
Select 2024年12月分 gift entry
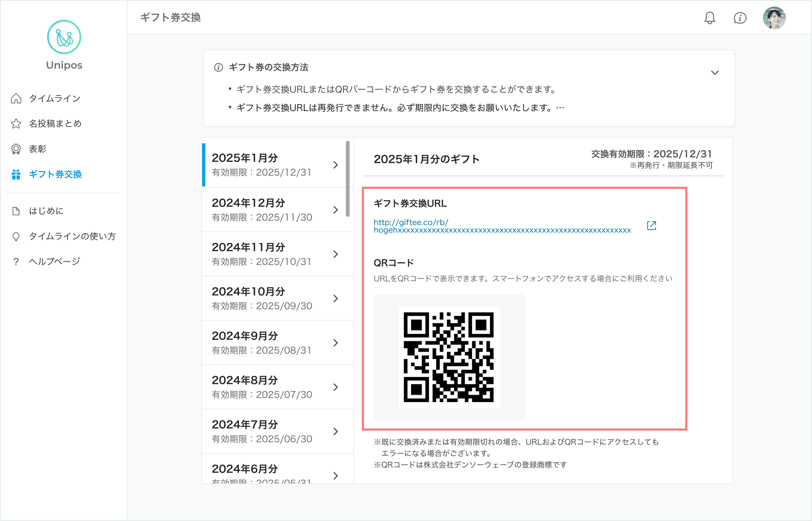point(277,210)
